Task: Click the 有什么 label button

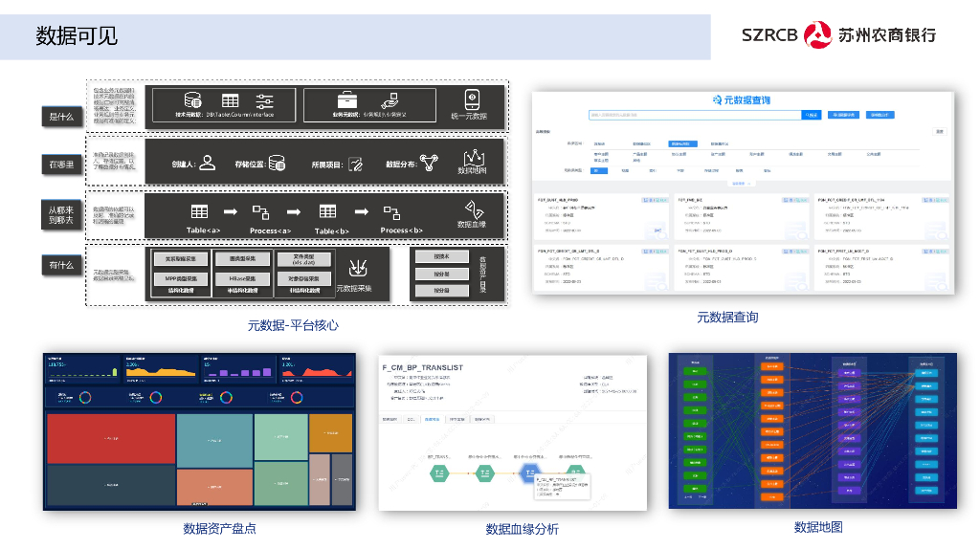Action: click(x=62, y=266)
